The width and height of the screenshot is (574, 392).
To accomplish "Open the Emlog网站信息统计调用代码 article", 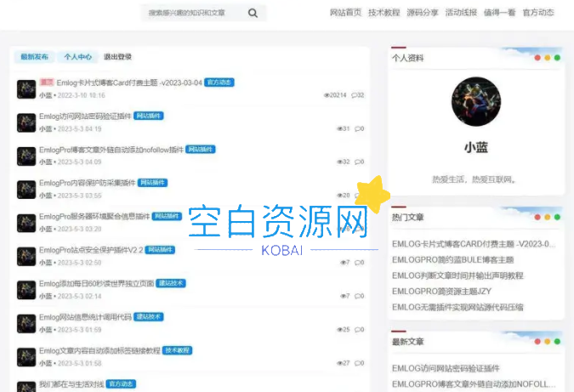I will tap(85, 317).
